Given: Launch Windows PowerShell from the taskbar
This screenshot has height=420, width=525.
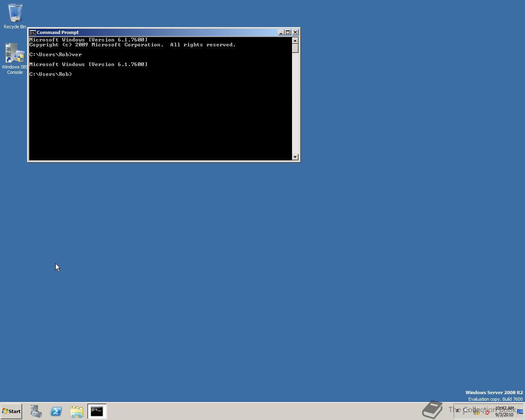Looking at the screenshot, I should 56,411.
